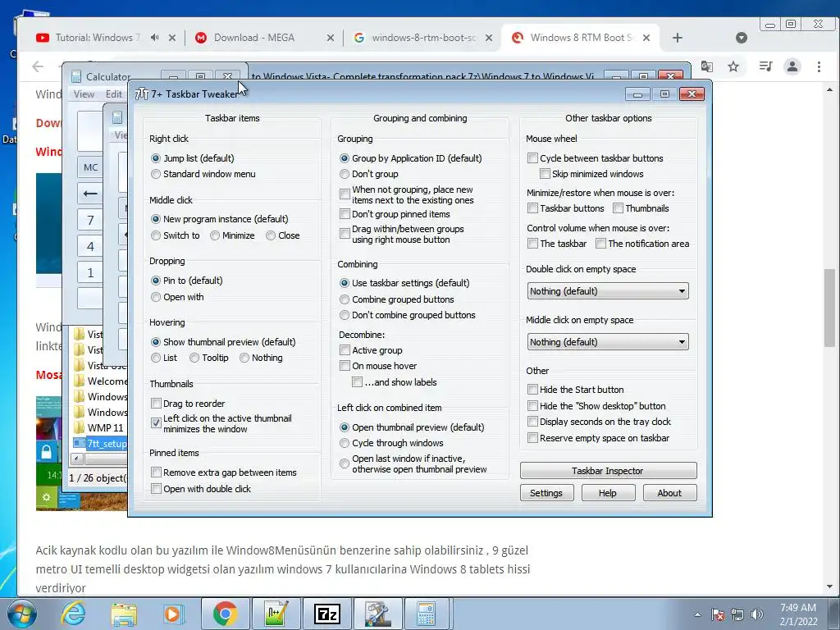
Task: Choose Cycle through windows option
Action: (345, 443)
